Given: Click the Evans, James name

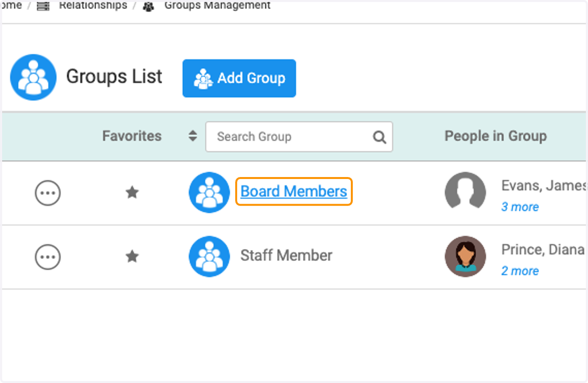Looking at the screenshot, I should [544, 185].
